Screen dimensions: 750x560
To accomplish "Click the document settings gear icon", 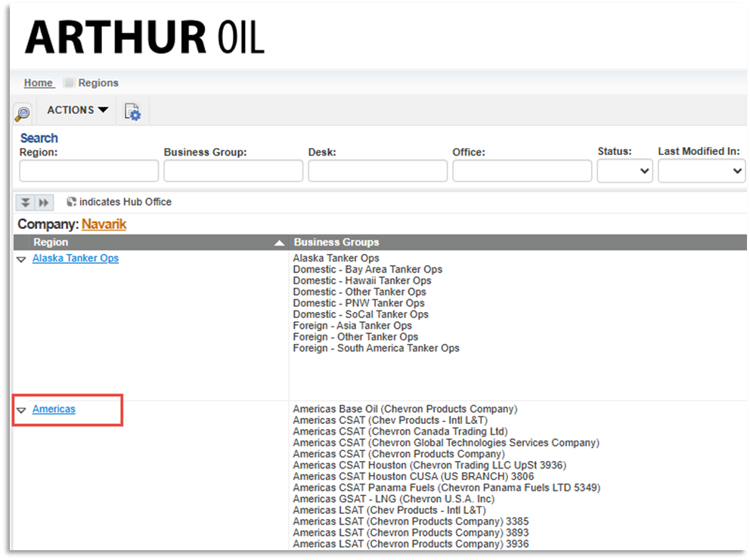I will [132, 112].
